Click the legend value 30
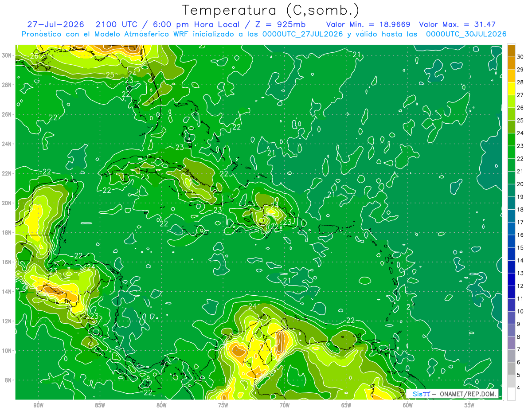This screenshot has width=532, height=411. 520,57
